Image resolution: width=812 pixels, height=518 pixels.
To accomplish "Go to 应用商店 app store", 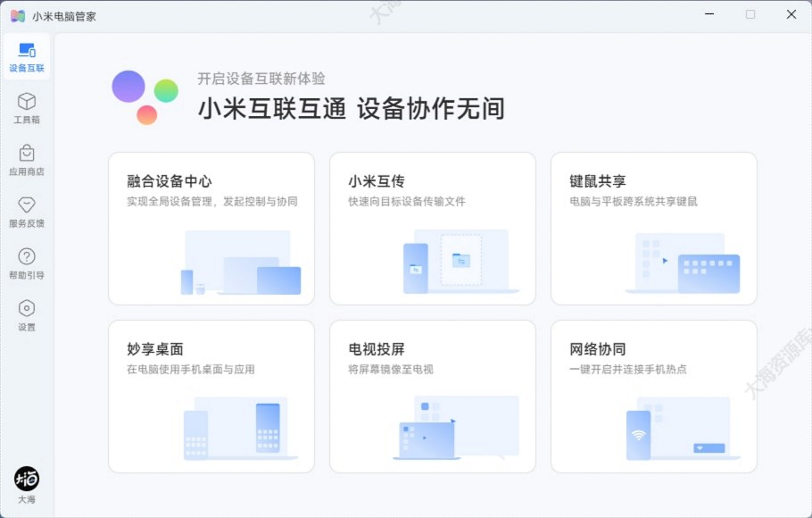I will click(27, 160).
